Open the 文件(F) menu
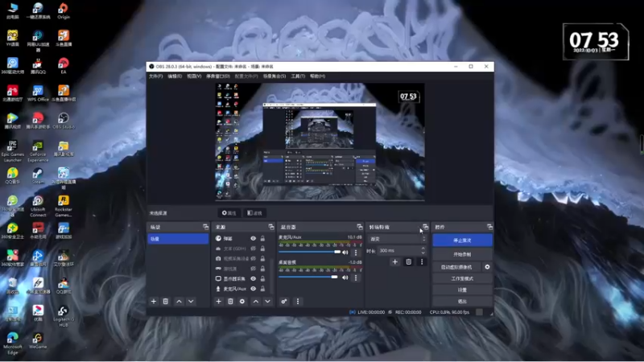This screenshot has height=362, width=644. [155, 76]
